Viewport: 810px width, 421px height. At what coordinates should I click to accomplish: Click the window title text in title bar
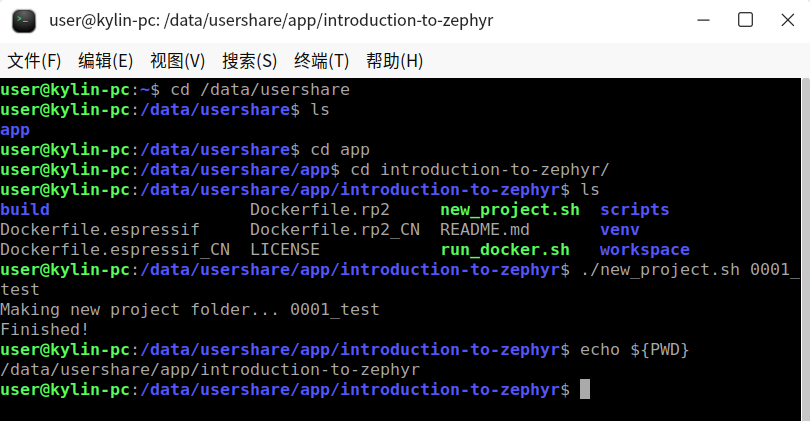271,21
